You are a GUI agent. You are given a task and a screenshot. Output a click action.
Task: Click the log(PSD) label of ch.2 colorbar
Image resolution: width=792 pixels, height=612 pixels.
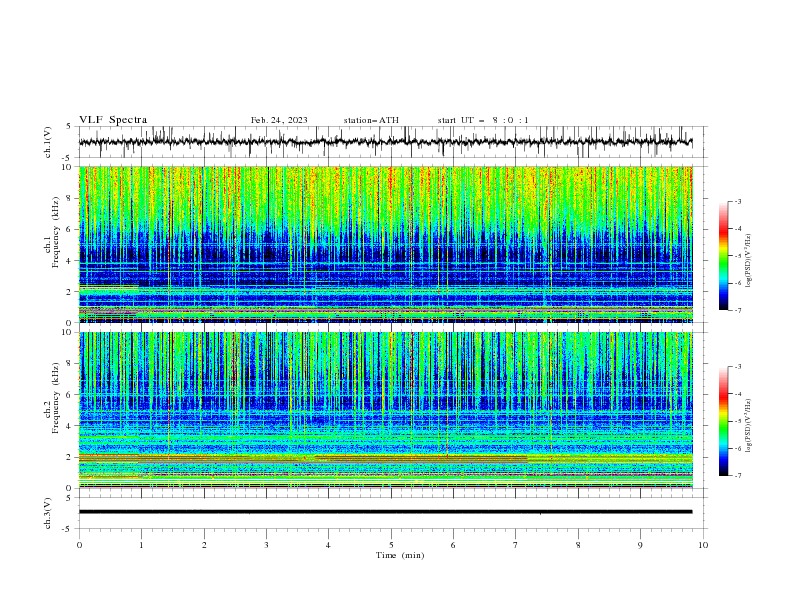click(749, 426)
